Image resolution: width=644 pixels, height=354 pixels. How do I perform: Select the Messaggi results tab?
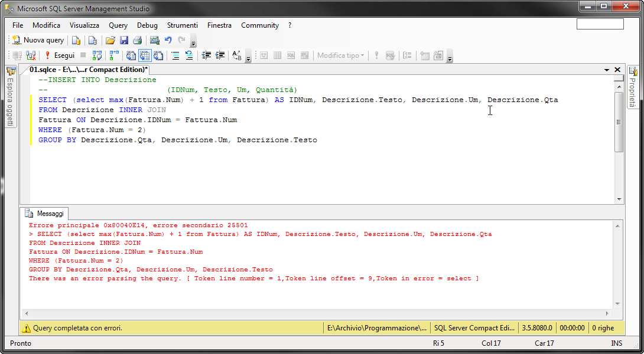(45, 214)
